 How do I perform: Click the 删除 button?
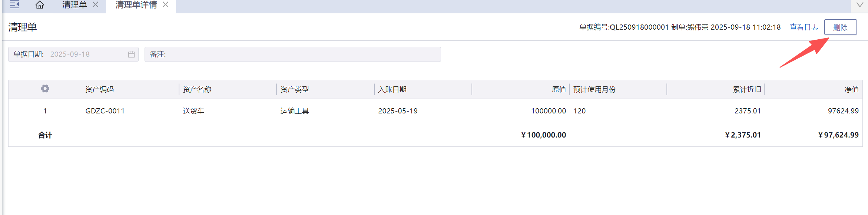tap(840, 27)
